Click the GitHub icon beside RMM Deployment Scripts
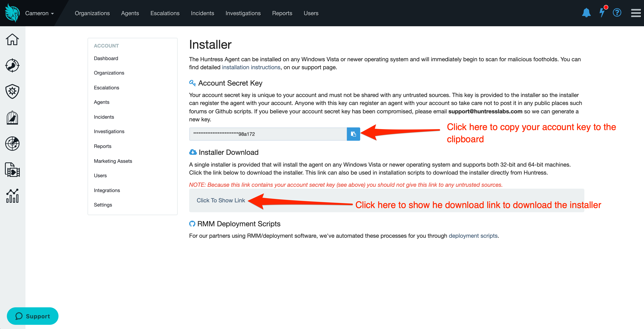 (192, 224)
